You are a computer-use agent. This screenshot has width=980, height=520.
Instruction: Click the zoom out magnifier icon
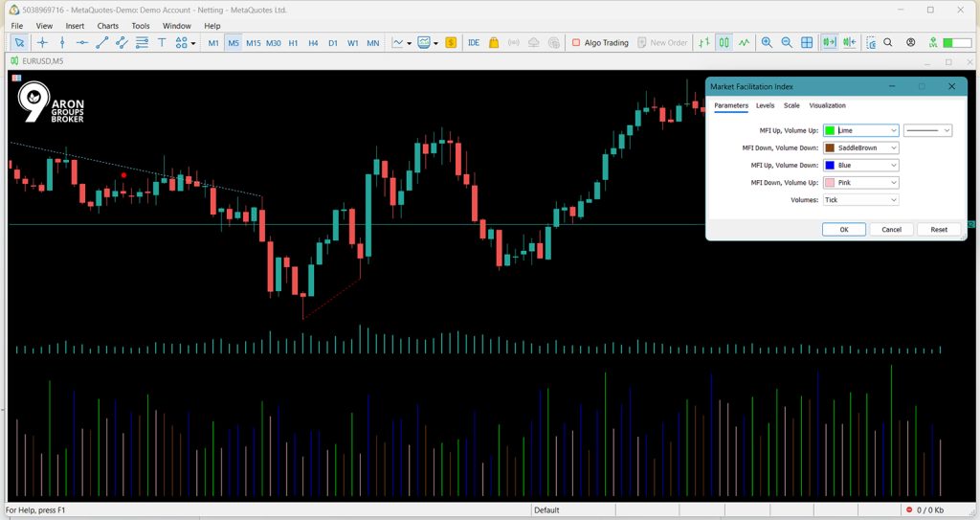pos(787,42)
